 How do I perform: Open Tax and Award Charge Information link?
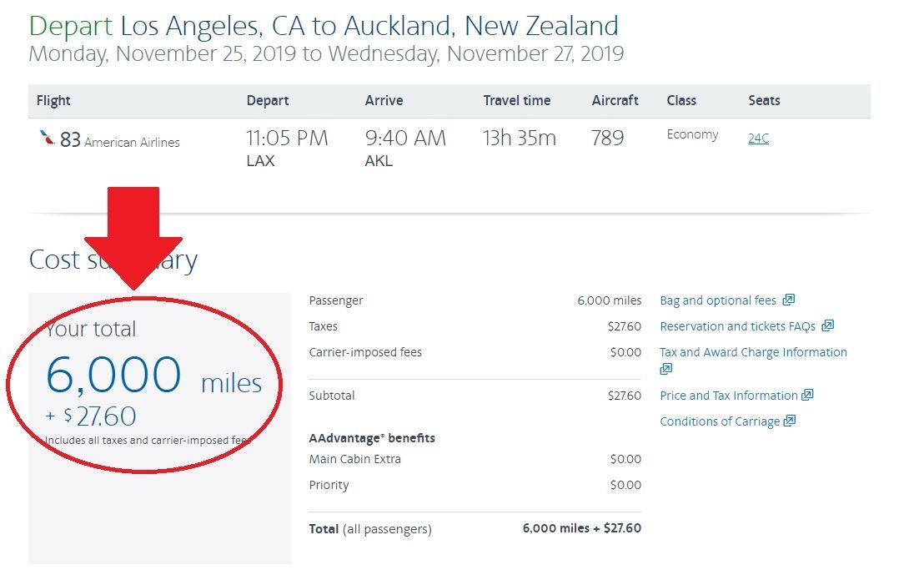(753, 352)
